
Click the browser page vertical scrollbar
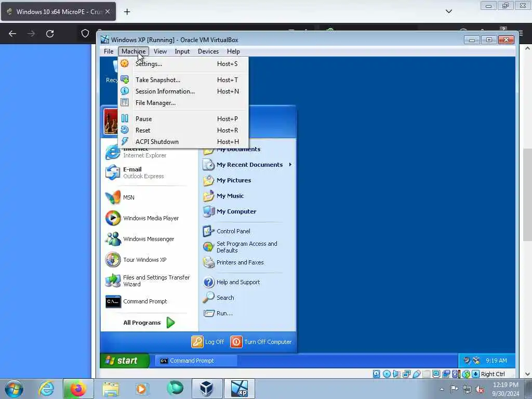527,195
